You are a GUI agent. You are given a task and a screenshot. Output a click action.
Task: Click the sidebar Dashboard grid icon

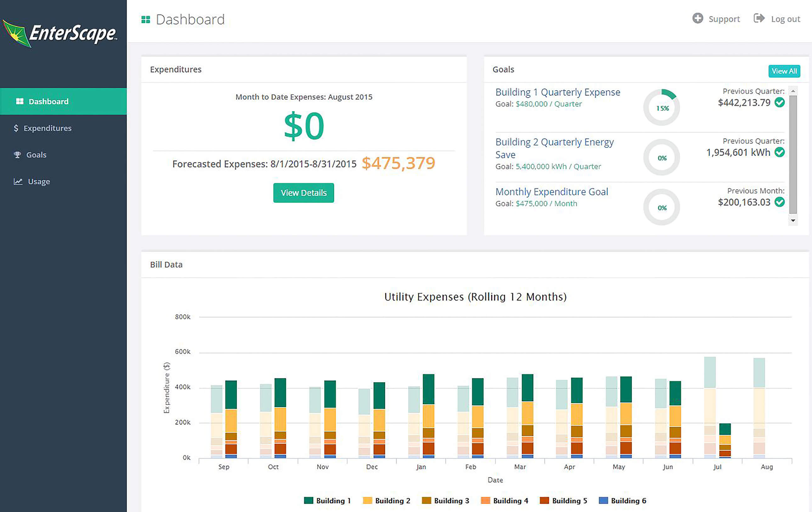pyautogui.click(x=20, y=101)
